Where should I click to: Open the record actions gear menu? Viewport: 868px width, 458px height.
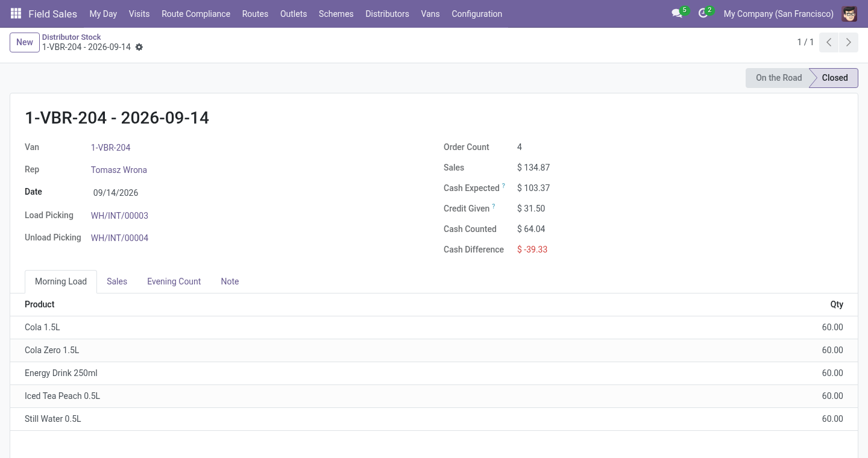click(x=139, y=47)
